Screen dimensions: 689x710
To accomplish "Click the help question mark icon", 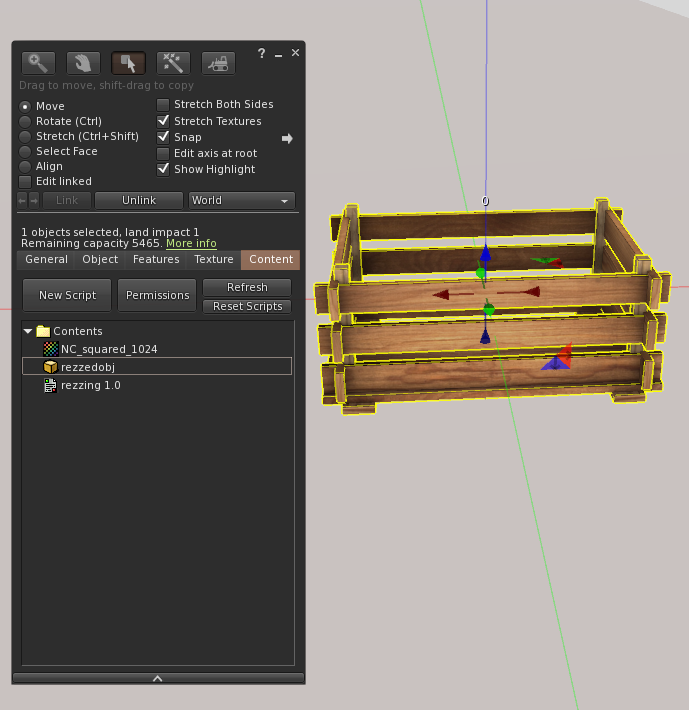I will (x=261, y=53).
